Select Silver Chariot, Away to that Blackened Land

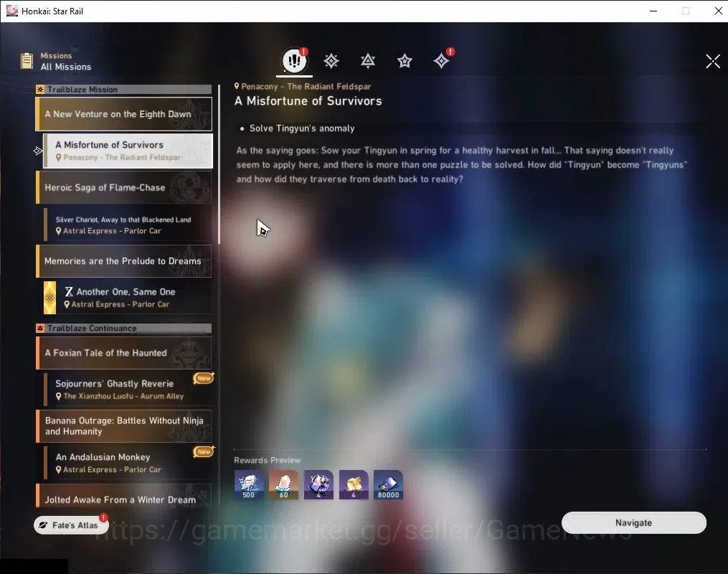click(128, 225)
